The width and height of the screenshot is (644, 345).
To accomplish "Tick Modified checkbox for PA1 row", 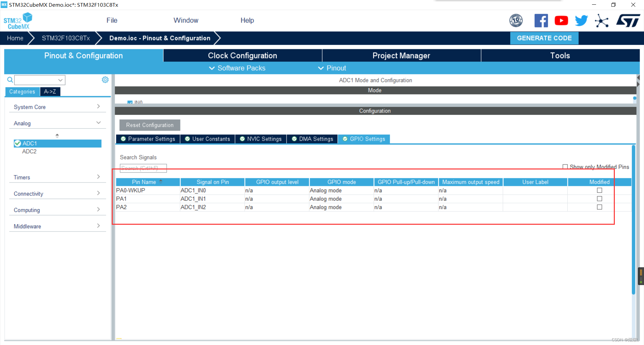I will tap(599, 199).
